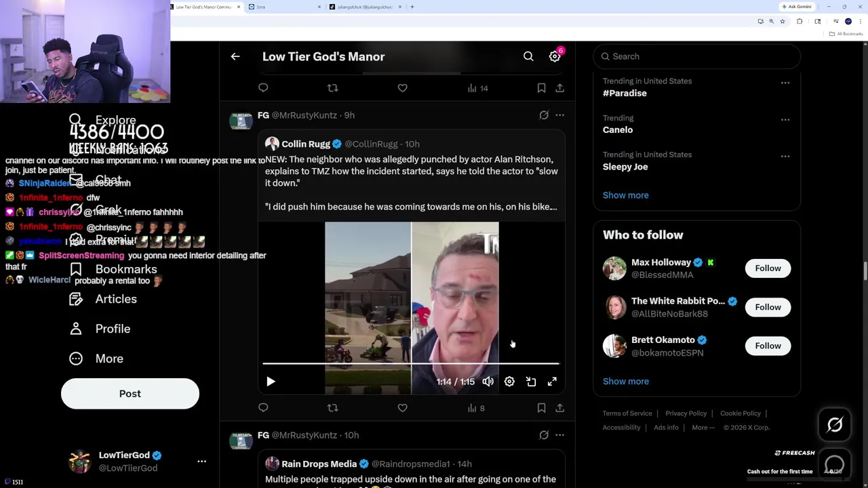
Task: Open Accessibility footer link
Action: [x=621, y=428]
